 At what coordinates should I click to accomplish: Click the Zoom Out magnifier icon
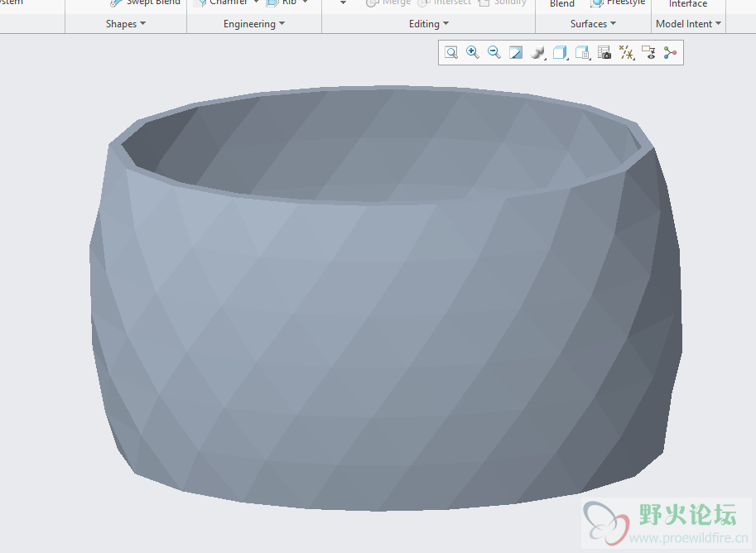click(x=494, y=53)
